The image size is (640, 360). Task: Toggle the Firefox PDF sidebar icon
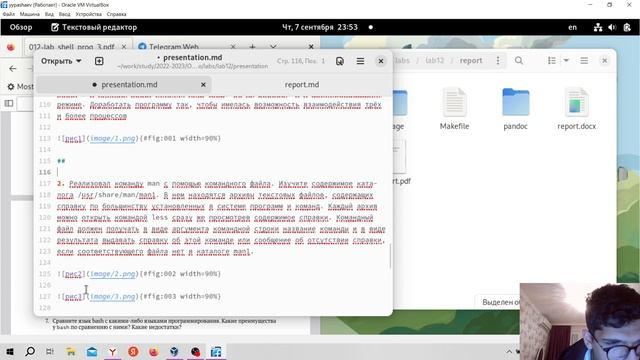[9, 103]
